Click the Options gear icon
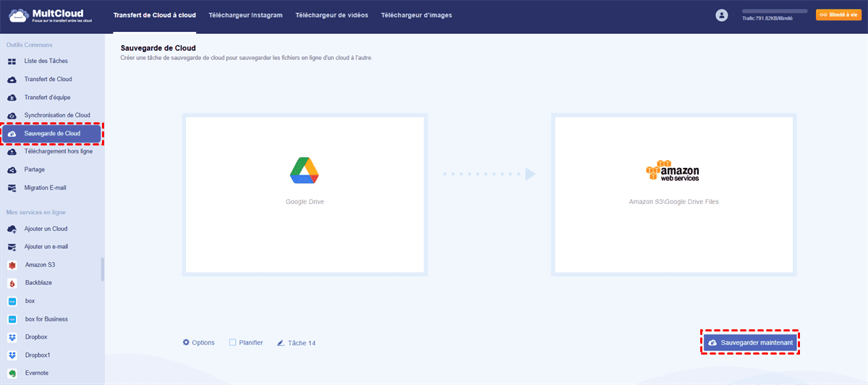 click(x=186, y=342)
